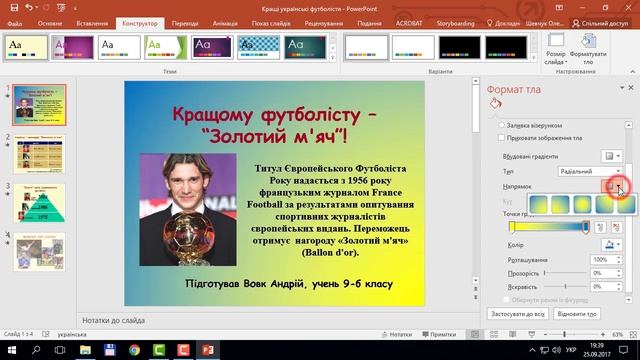Select center radial direction swatch
640x360 pixels.
(x=582, y=204)
